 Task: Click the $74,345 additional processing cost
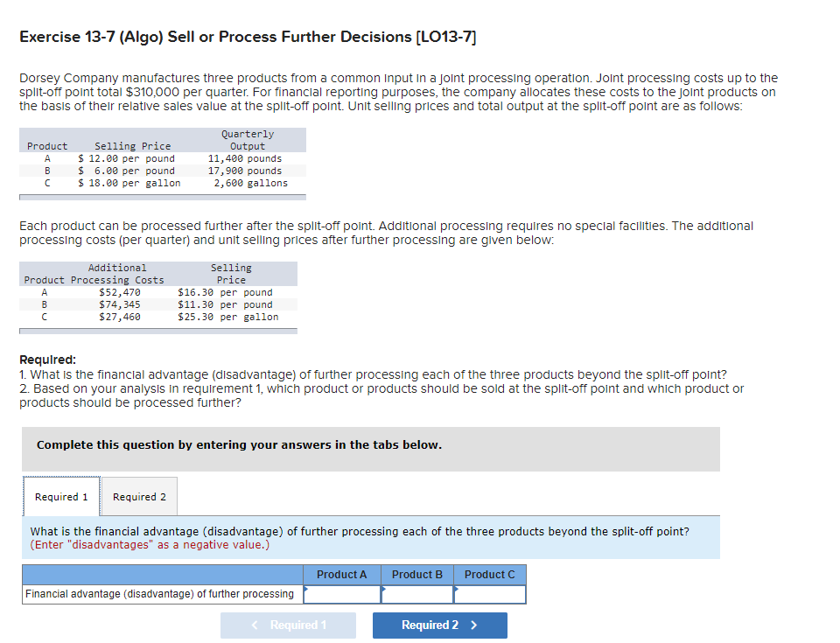click(120, 304)
